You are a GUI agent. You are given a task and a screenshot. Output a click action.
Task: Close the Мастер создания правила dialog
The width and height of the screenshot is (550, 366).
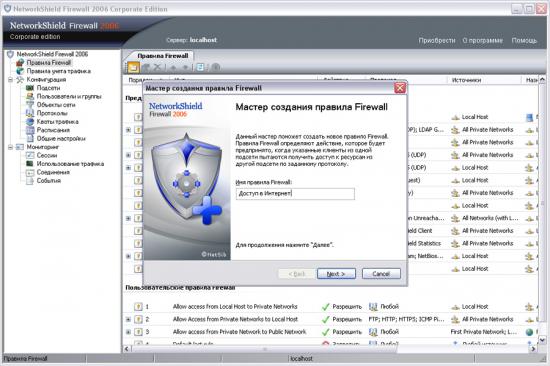(x=400, y=88)
